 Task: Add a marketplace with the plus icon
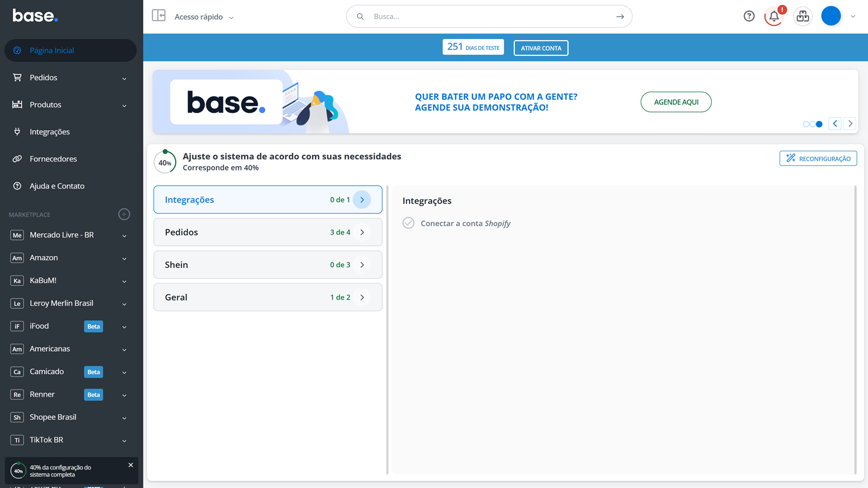pyautogui.click(x=124, y=214)
